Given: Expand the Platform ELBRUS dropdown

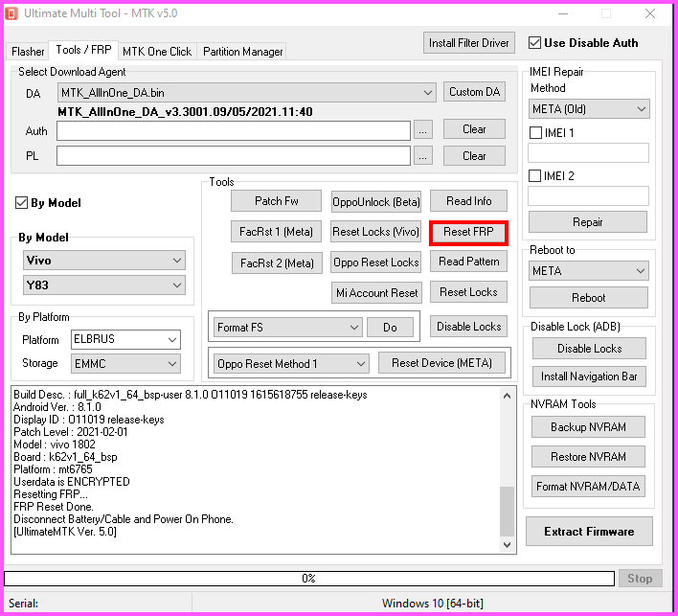Looking at the screenshot, I should [x=125, y=339].
